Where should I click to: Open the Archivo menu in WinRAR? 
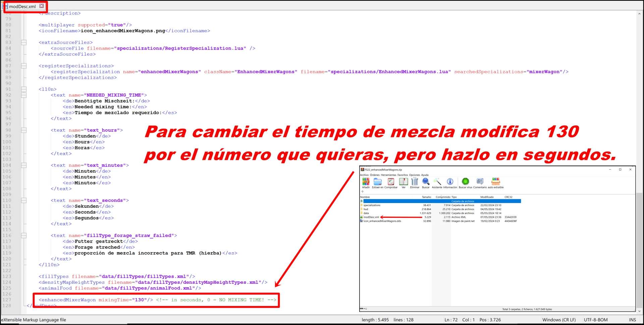[364, 175]
